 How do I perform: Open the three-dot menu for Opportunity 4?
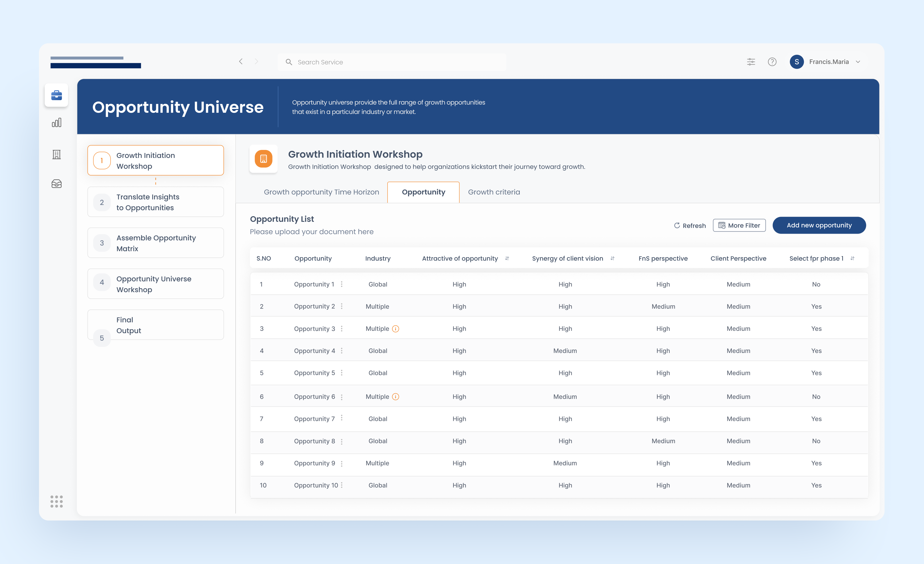[x=342, y=350]
